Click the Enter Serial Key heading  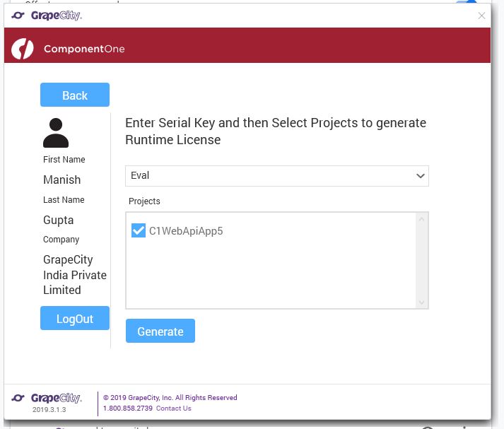tap(276, 131)
